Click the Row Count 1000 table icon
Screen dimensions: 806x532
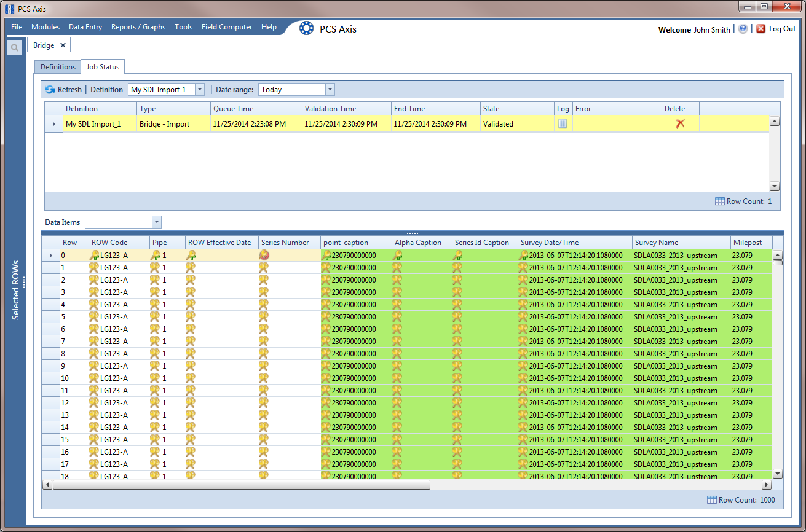tap(712, 500)
